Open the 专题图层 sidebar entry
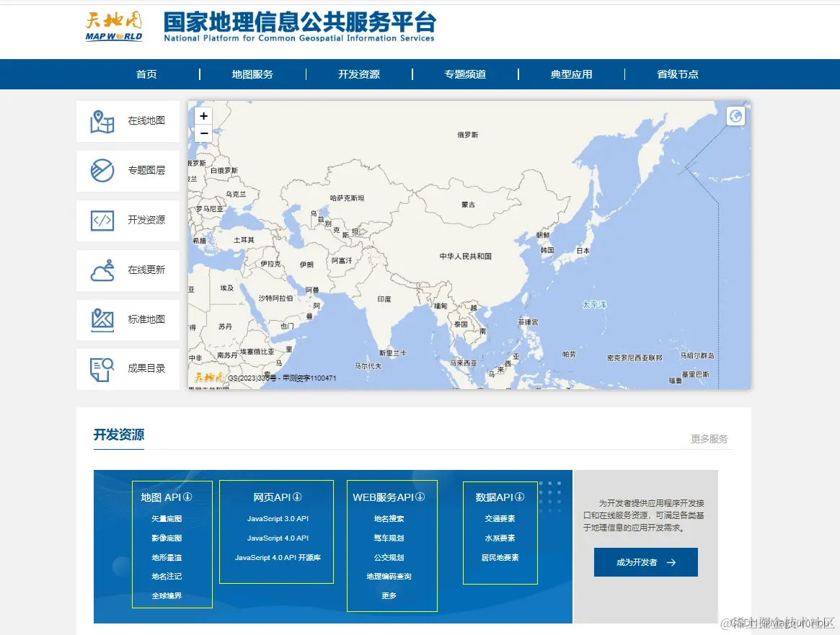 [x=128, y=171]
